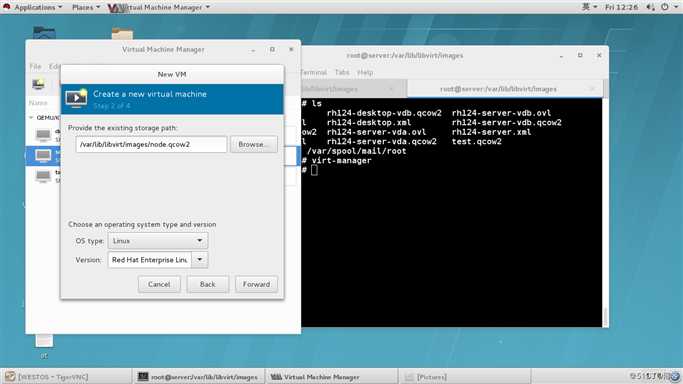Click rh124-server.xml in the terminal output
This screenshot has width=683, height=384.
click(x=491, y=132)
